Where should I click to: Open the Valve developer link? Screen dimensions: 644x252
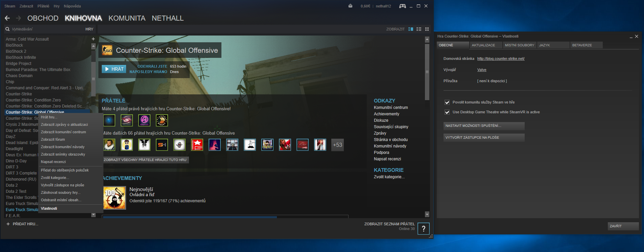pos(482,70)
